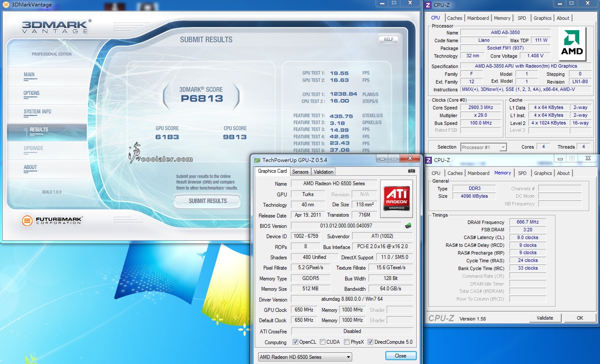Click the CPU-Z 'Z' title bar icon

pos(428,5)
